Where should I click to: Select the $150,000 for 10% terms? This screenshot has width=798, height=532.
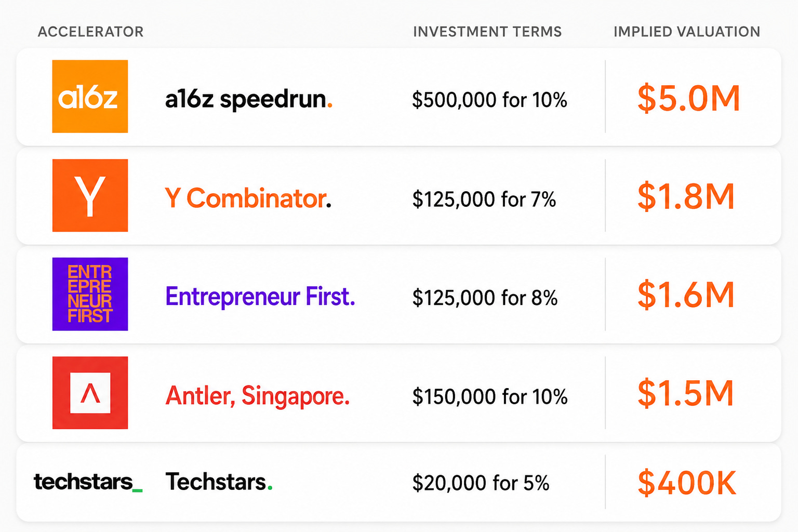coord(490,396)
